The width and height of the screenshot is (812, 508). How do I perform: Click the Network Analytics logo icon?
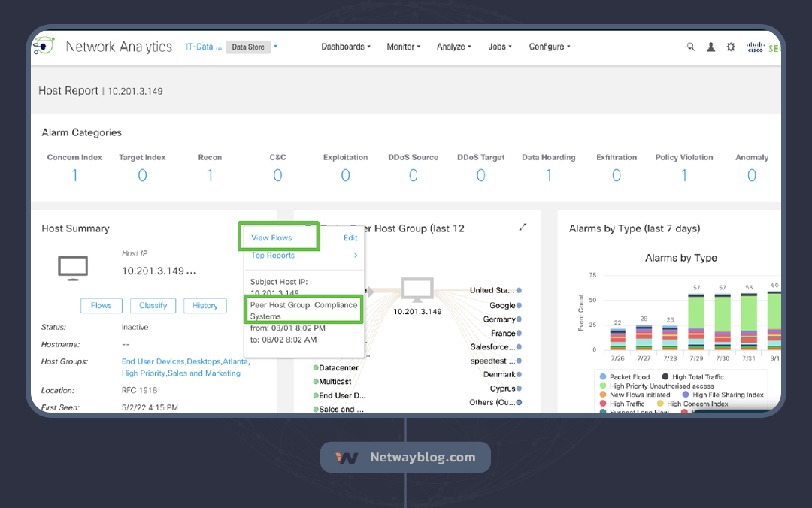click(x=44, y=47)
